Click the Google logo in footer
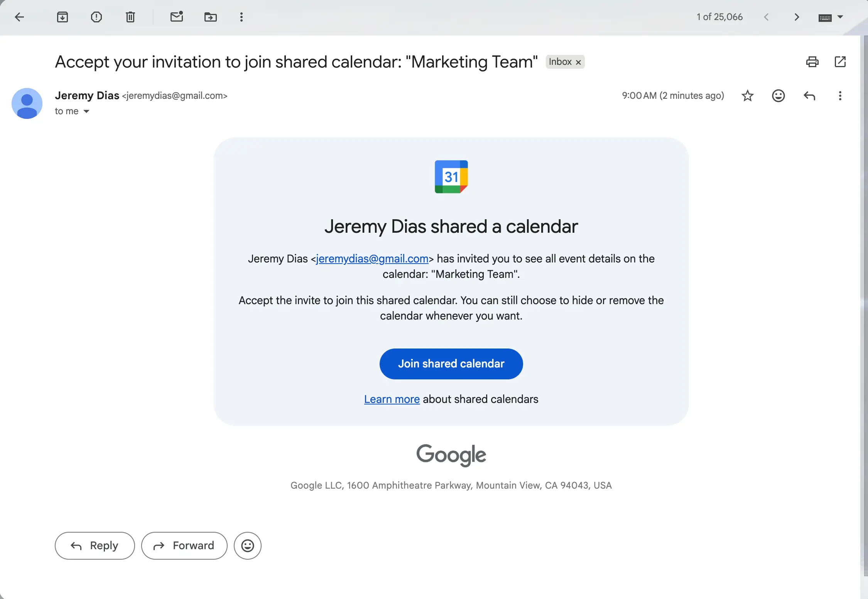 451,455
